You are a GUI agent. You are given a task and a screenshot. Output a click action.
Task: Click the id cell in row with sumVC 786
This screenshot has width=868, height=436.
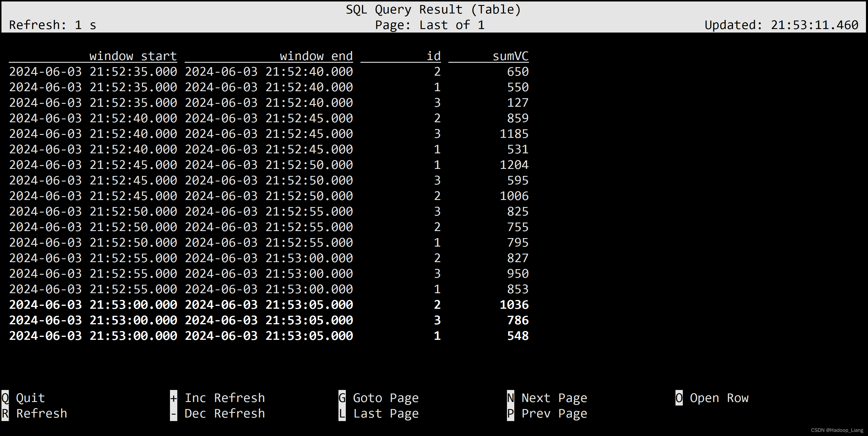(x=437, y=320)
